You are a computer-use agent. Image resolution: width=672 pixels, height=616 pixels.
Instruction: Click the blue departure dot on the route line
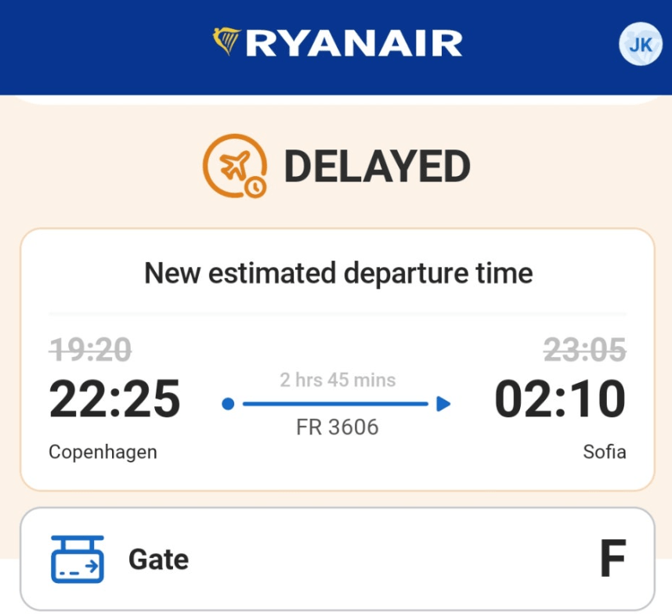(x=228, y=404)
